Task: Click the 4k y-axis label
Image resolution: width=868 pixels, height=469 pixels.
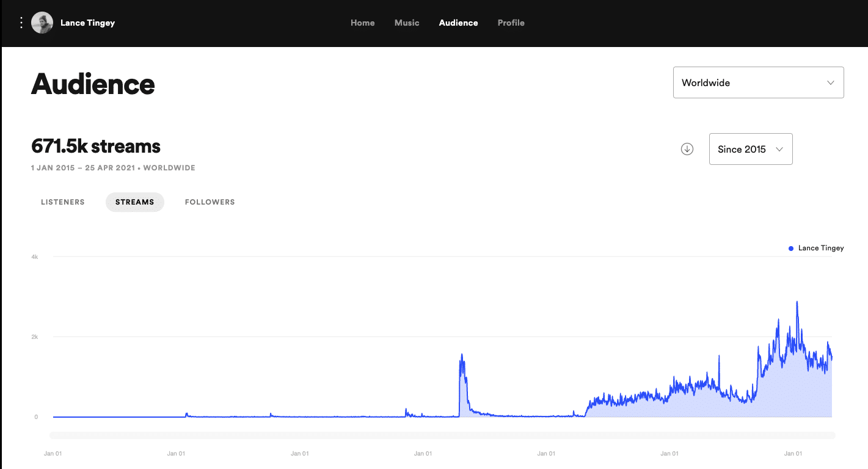Action: click(35, 257)
